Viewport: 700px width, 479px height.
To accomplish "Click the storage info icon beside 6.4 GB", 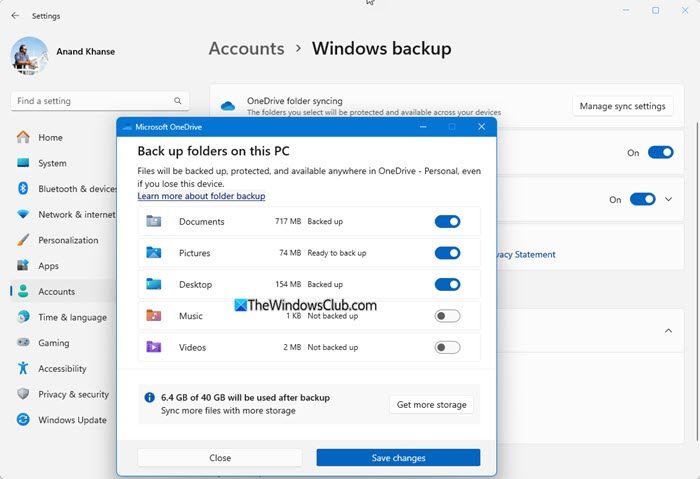I will tap(150, 397).
